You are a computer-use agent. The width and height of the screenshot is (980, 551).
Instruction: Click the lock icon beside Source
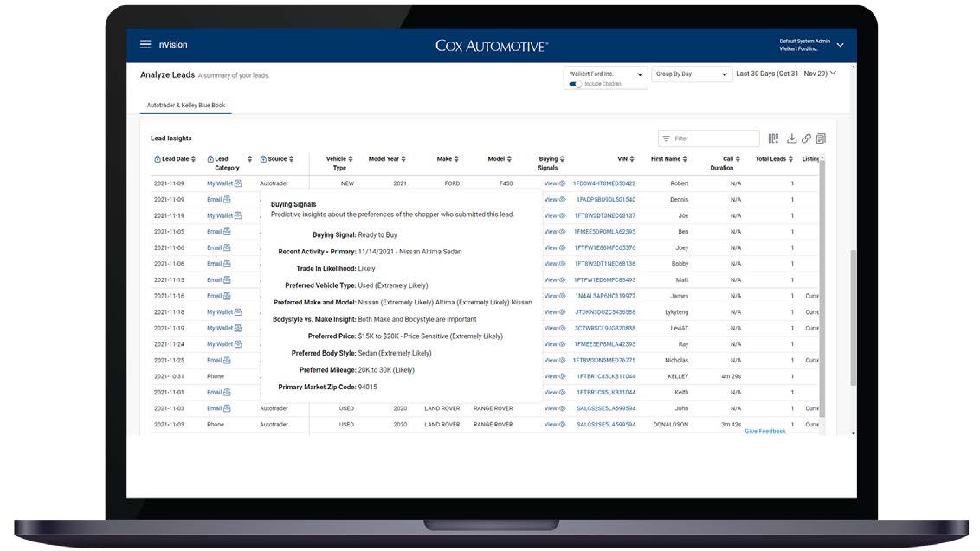(264, 159)
